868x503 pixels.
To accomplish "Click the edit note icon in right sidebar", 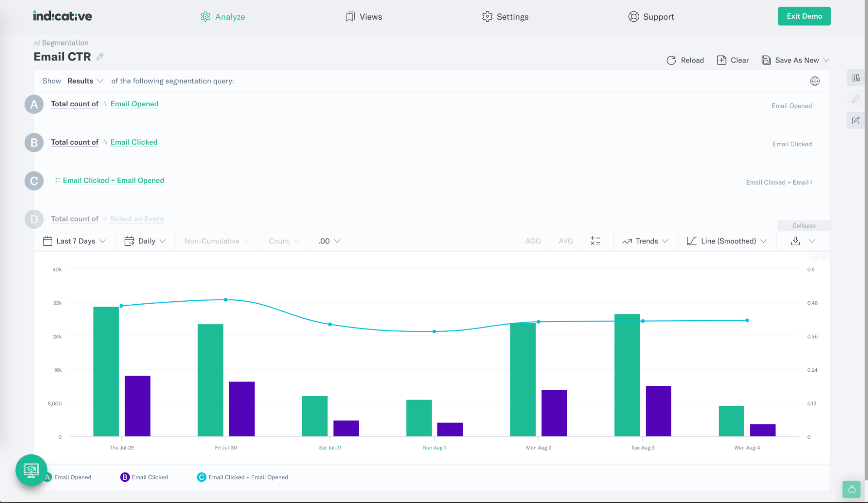I will click(855, 121).
